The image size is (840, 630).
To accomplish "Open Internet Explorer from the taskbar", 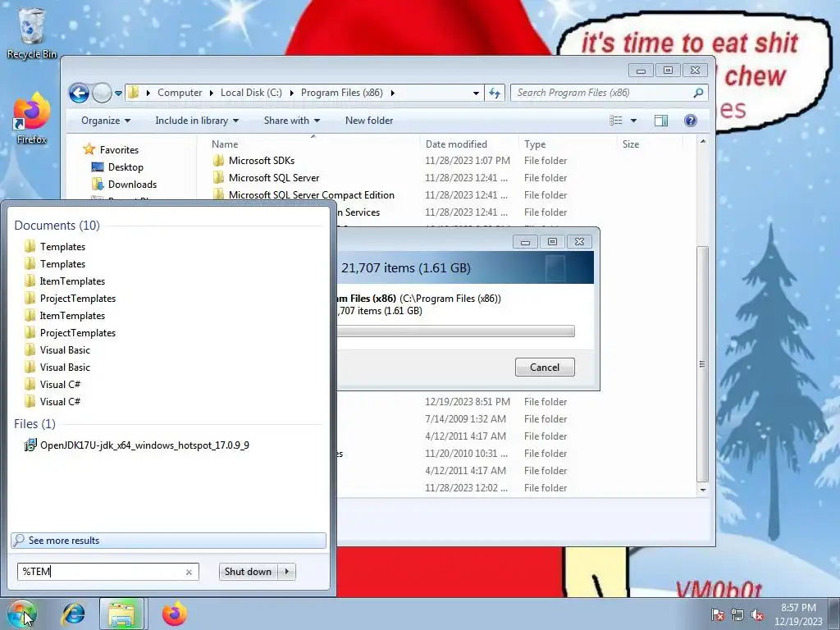I will tap(73, 614).
